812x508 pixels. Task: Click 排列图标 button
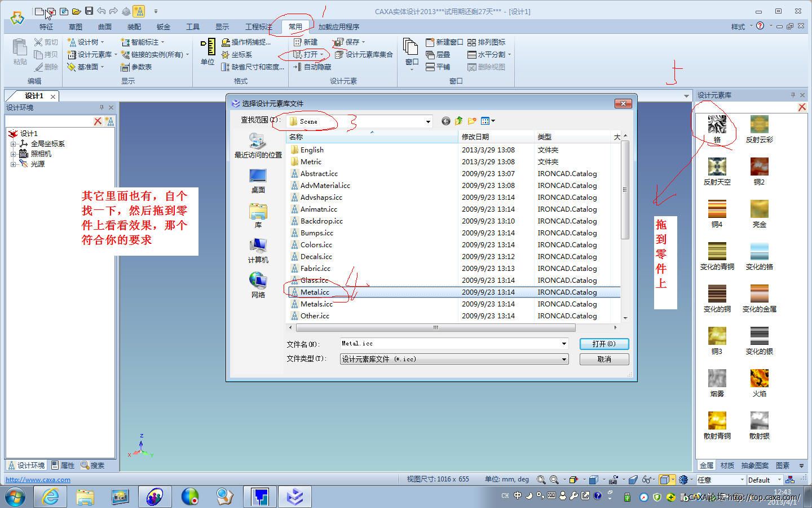[486, 42]
